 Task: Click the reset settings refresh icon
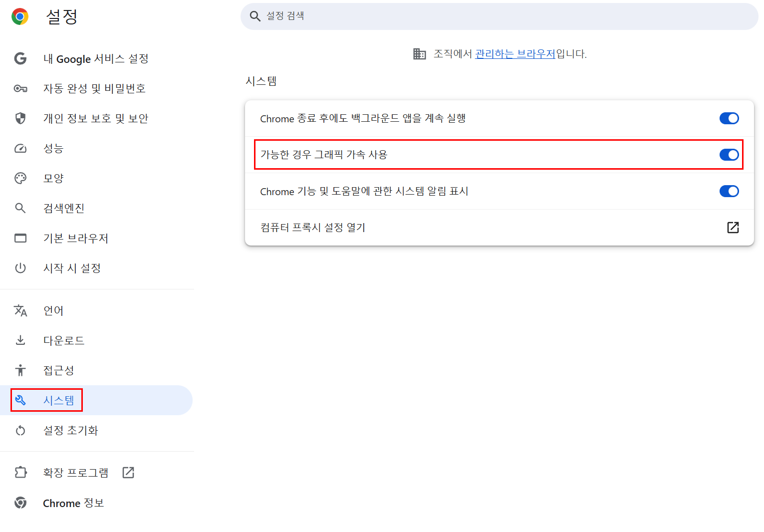(20, 430)
